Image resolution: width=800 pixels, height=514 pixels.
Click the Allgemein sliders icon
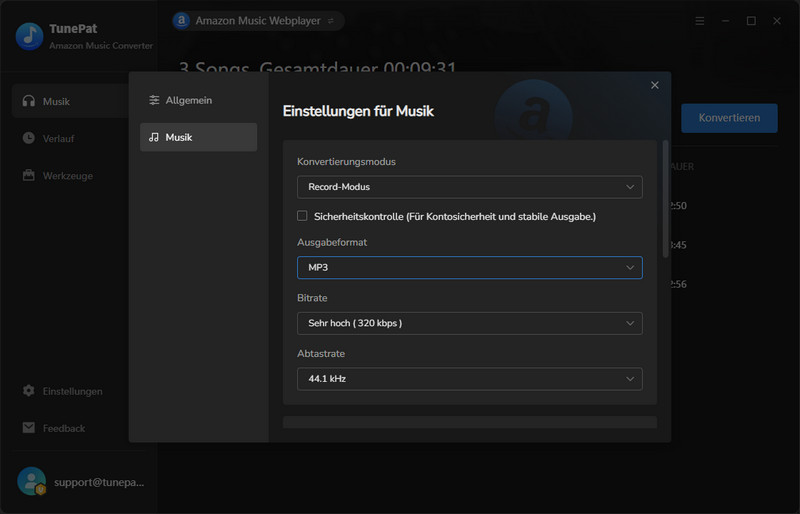pyautogui.click(x=154, y=101)
